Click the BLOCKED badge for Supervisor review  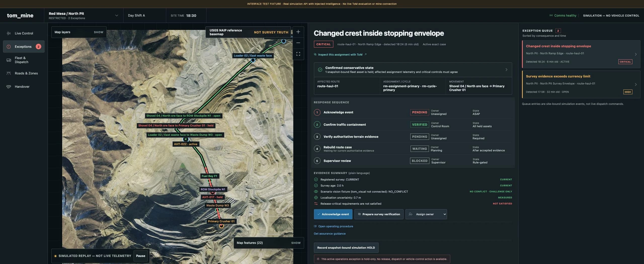click(x=420, y=161)
